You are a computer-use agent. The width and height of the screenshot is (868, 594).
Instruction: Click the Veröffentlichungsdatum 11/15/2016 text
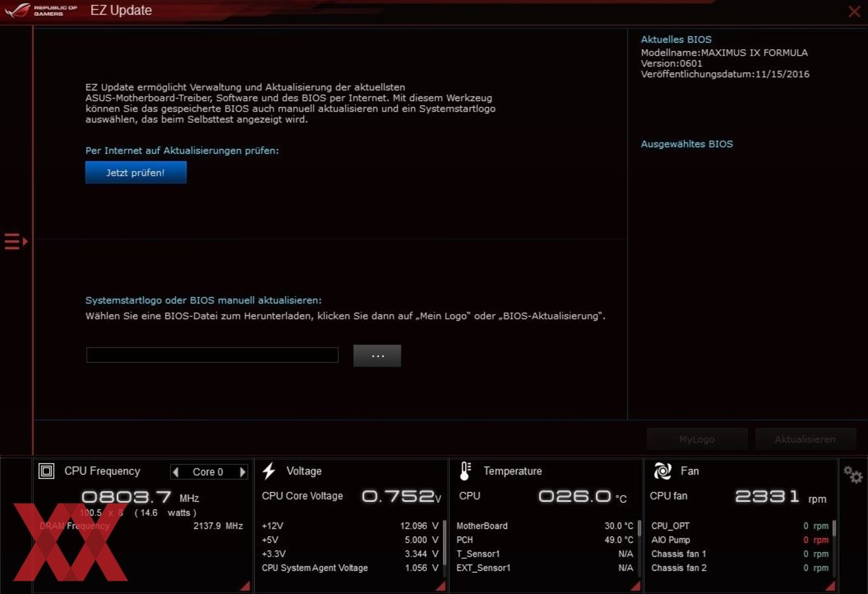pyautogui.click(x=725, y=74)
